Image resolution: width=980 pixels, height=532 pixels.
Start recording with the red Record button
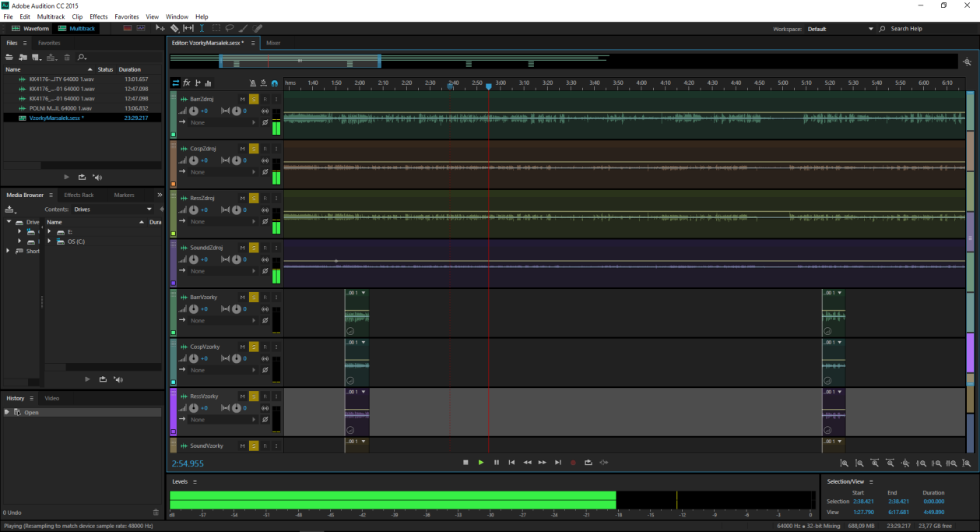point(573,463)
